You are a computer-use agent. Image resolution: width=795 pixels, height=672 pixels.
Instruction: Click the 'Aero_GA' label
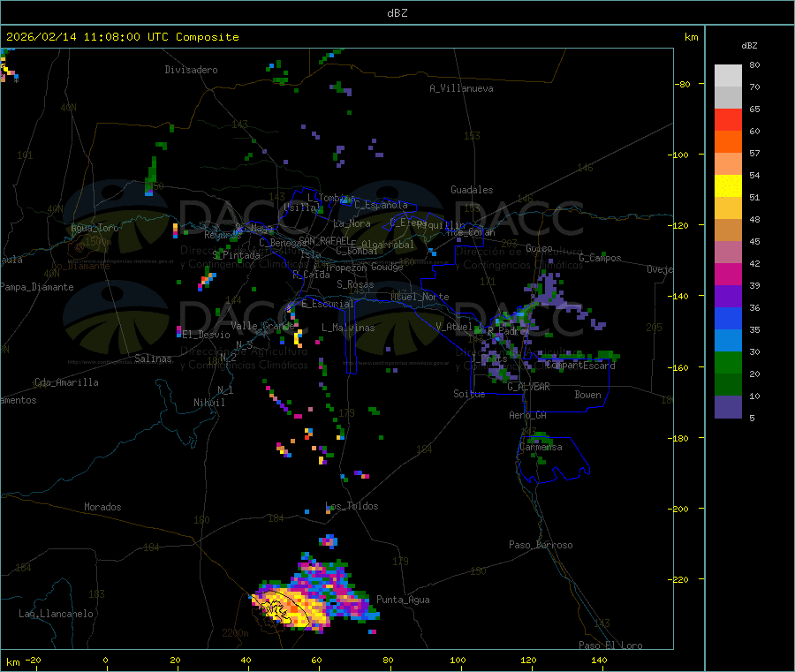[x=528, y=415]
